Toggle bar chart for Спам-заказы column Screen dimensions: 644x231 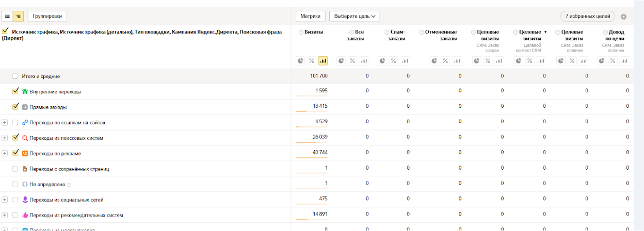[x=405, y=61]
